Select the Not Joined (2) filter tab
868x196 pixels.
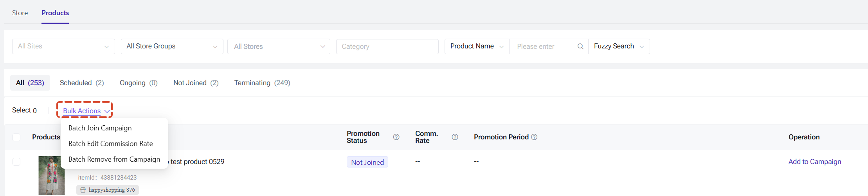tap(196, 83)
